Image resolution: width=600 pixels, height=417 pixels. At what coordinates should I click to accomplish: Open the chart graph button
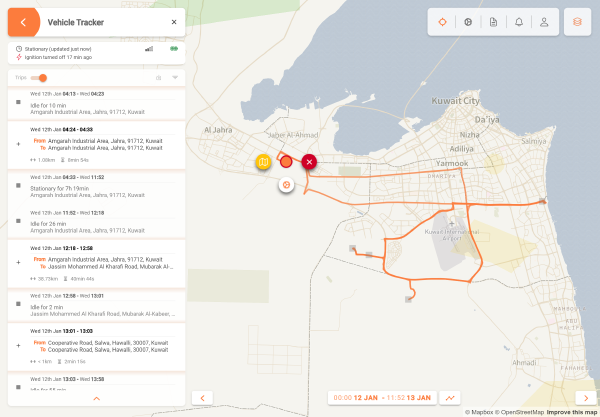[x=450, y=398]
